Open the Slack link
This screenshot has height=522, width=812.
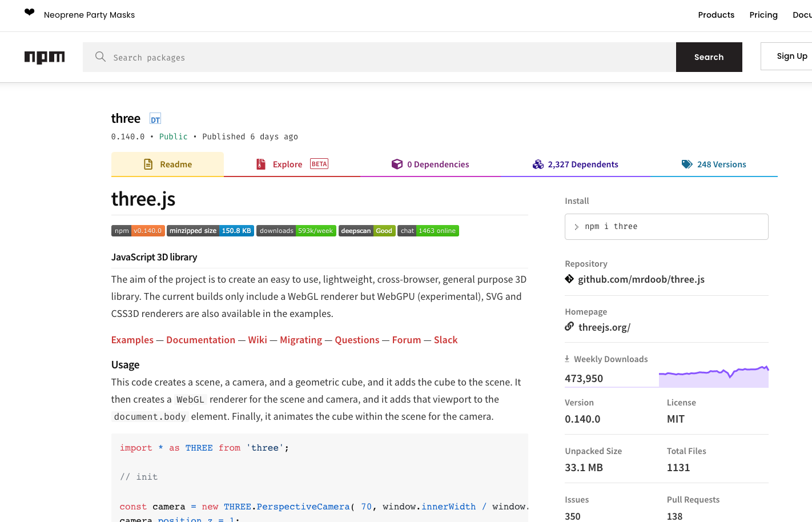point(446,340)
